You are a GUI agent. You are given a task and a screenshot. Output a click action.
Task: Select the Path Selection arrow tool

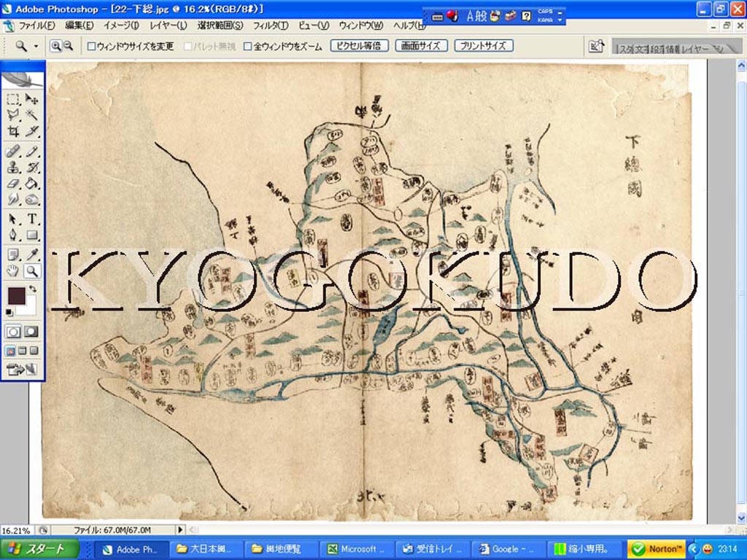13,219
